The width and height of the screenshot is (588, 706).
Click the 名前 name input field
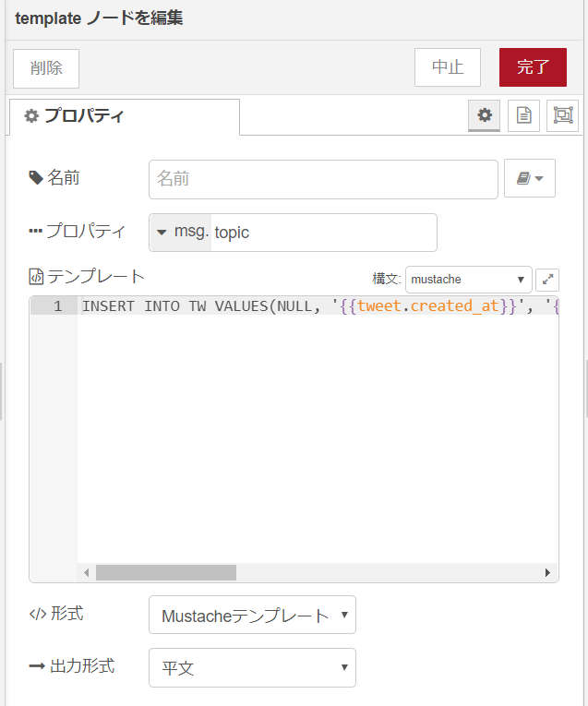point(323,179)
